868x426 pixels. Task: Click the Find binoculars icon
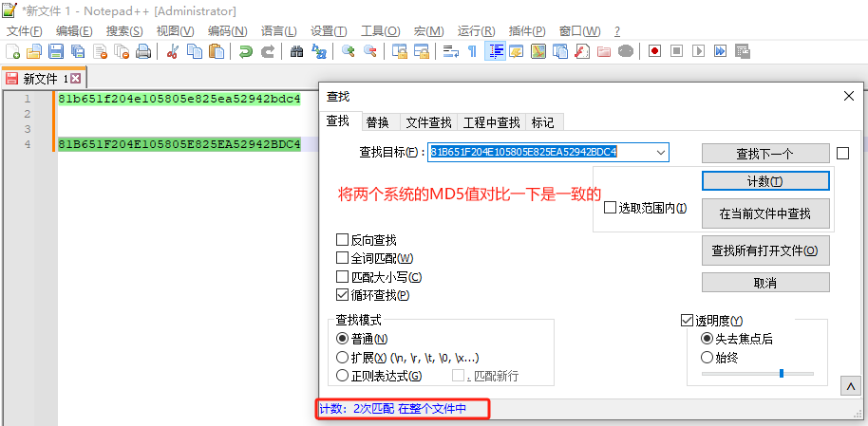click(296, 51)
